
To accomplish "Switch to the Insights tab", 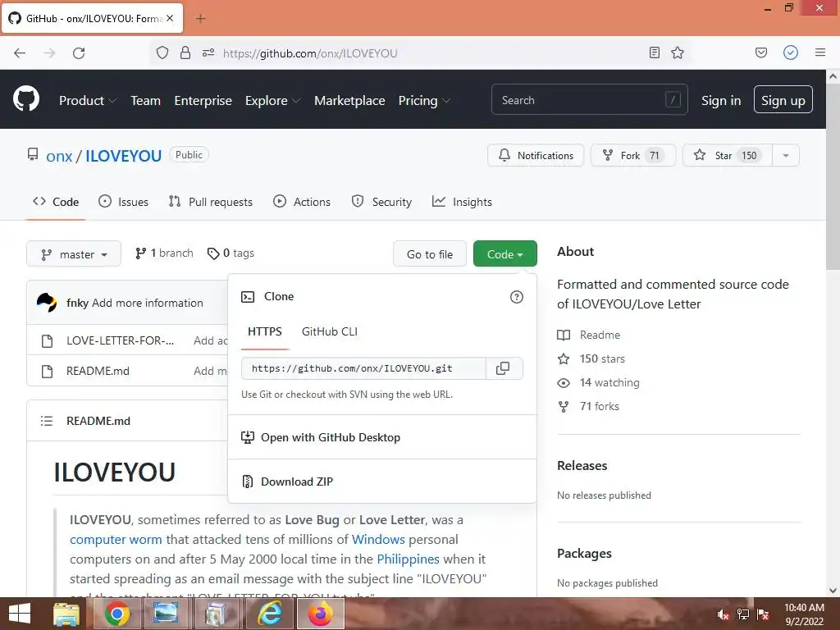I will 462,202.
